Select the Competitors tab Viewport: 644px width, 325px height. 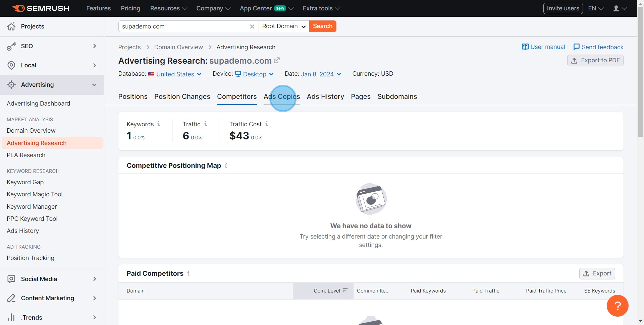pyautogui.click(x=237, y=96)
